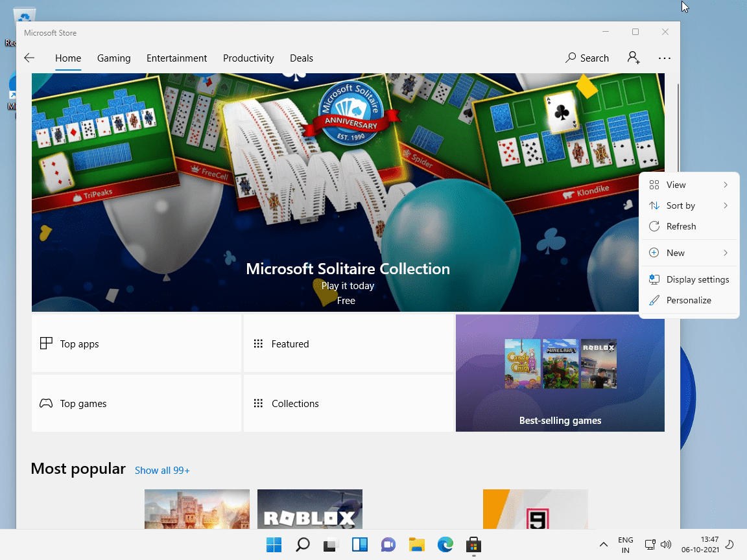Screen dimensions: 747x560
Task: Follow the Show all 99+ link
Action: [x=162, y=471]
